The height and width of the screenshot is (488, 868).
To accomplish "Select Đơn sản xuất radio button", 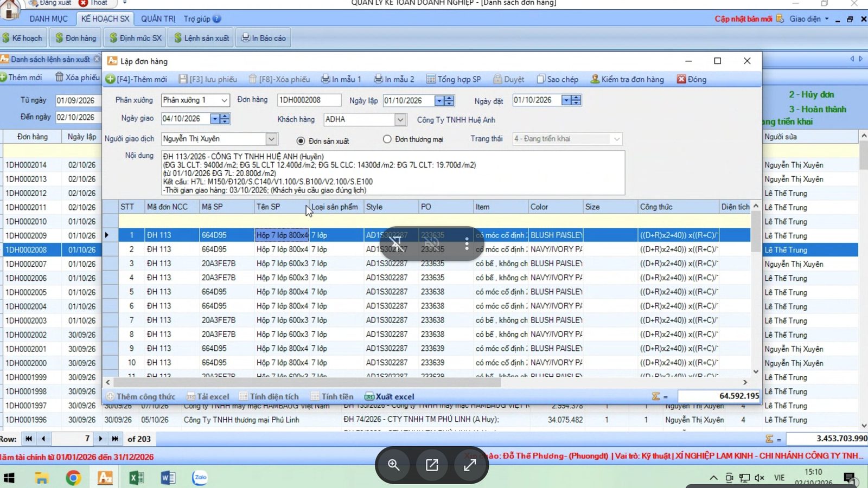I will point(301,141).
